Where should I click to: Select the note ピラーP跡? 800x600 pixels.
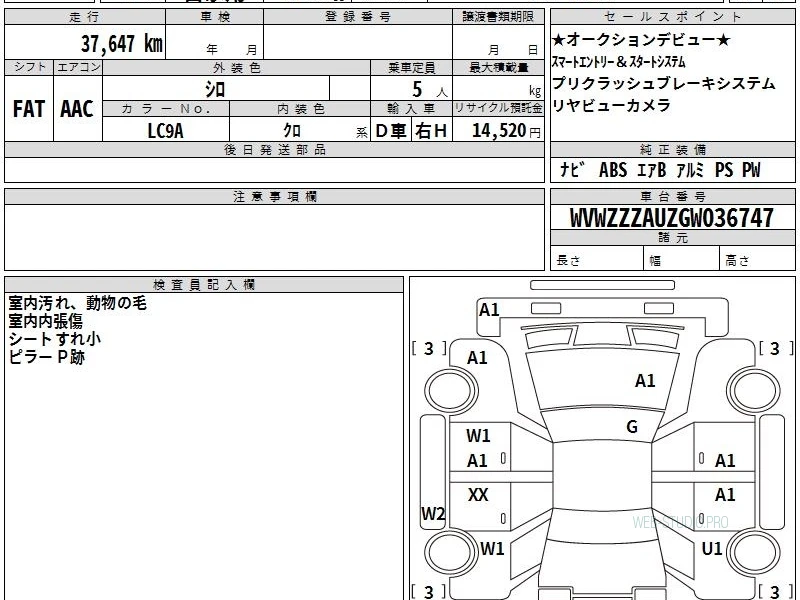pos(46,357)
